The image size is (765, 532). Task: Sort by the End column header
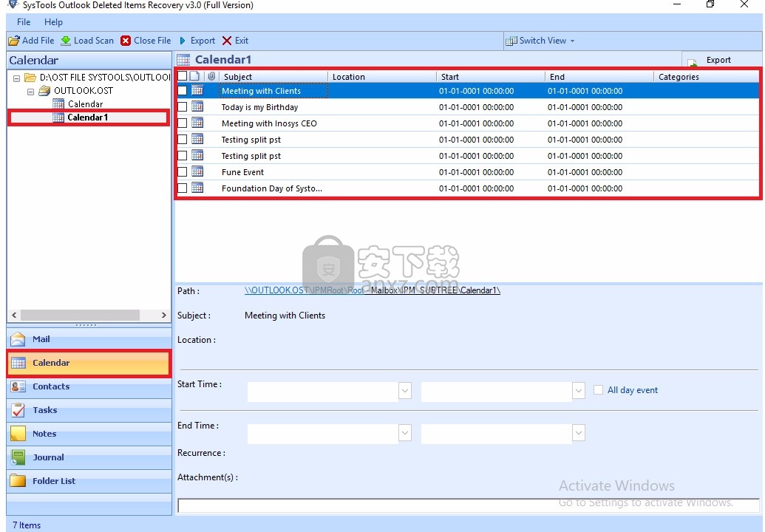point(599,77)
